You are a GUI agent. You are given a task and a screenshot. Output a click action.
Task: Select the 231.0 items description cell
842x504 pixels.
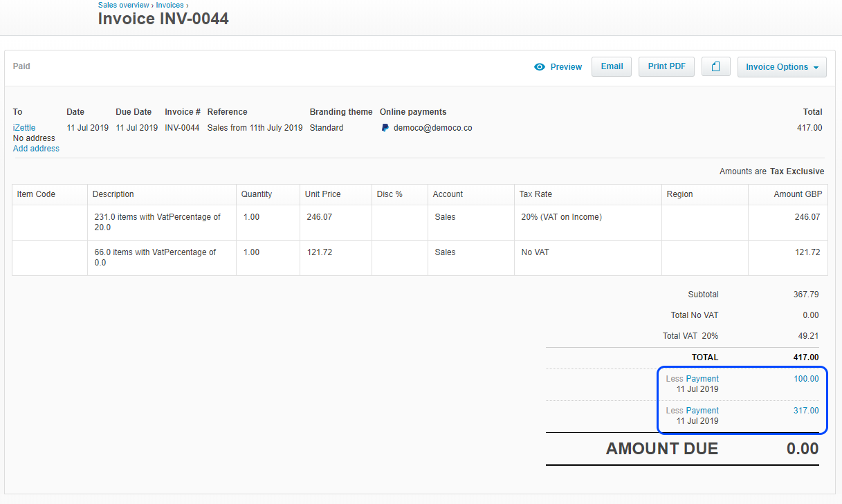point(161,222)
